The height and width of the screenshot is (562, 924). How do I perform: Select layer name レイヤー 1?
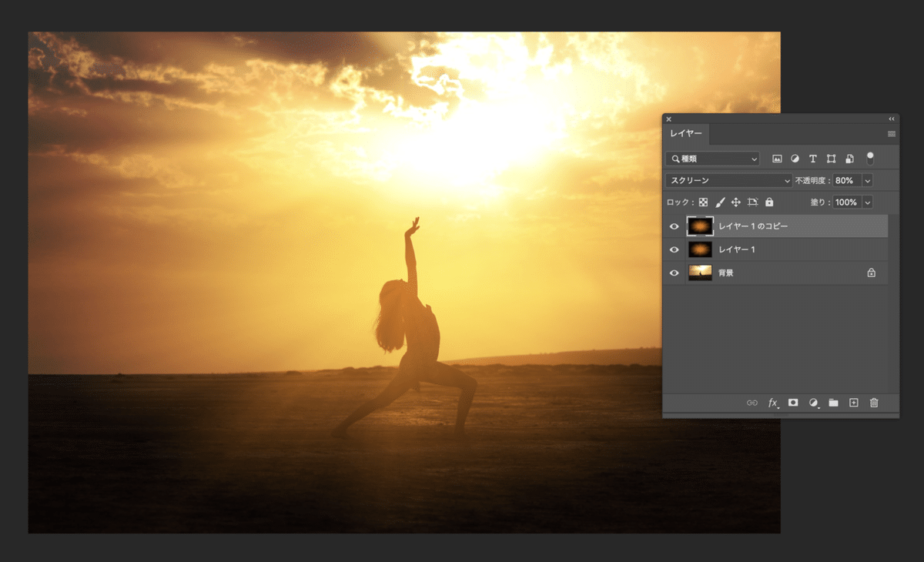737,249
